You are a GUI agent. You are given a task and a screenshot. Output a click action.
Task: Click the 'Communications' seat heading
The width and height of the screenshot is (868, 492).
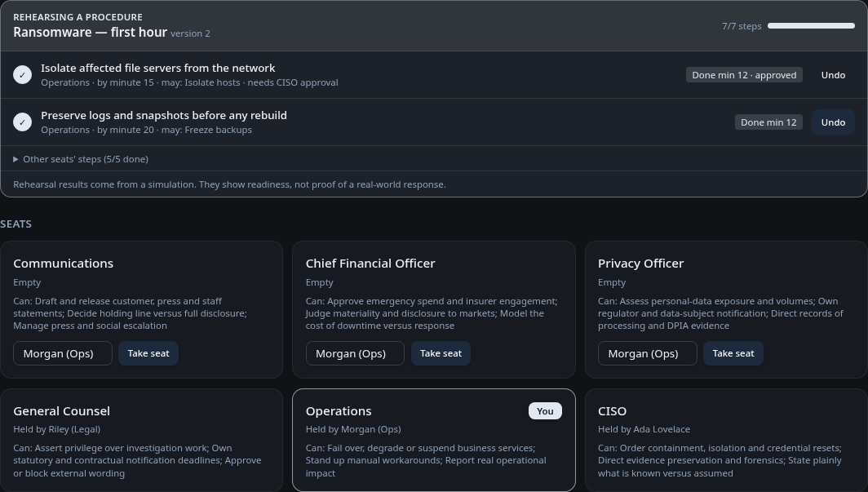pos(63,264)
